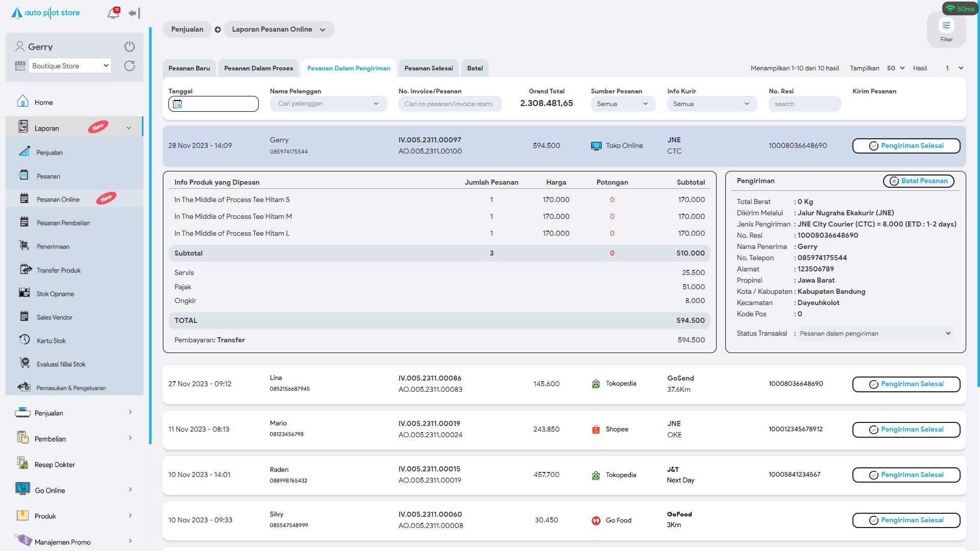Open Stok Opname report

tap(55, 294)
